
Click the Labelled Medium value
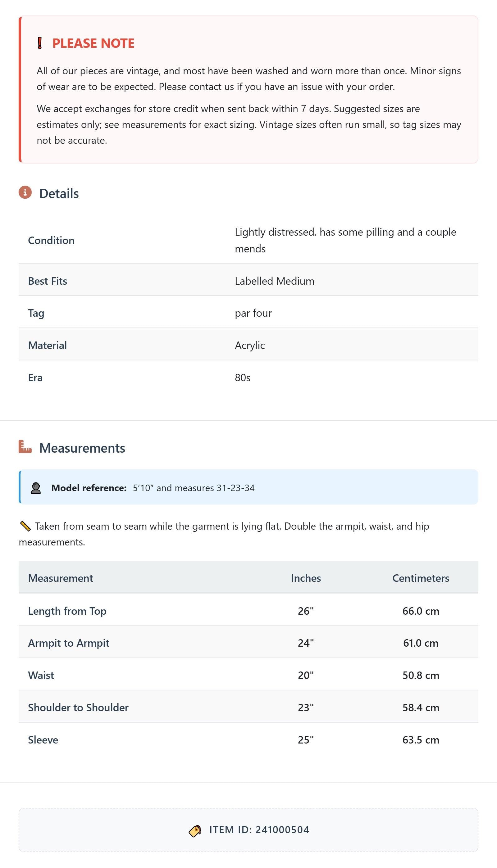[x=275, y=281]
